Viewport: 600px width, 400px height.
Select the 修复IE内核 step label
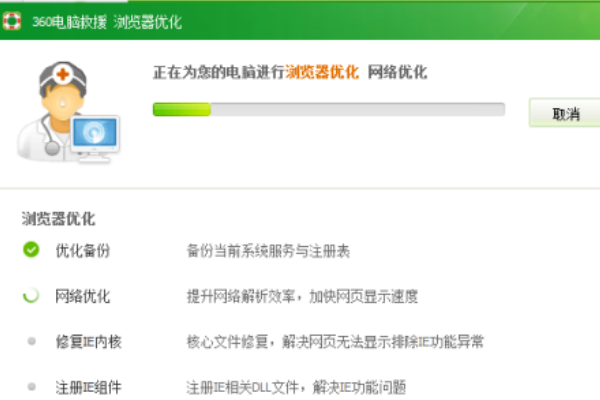pos(88,341)
